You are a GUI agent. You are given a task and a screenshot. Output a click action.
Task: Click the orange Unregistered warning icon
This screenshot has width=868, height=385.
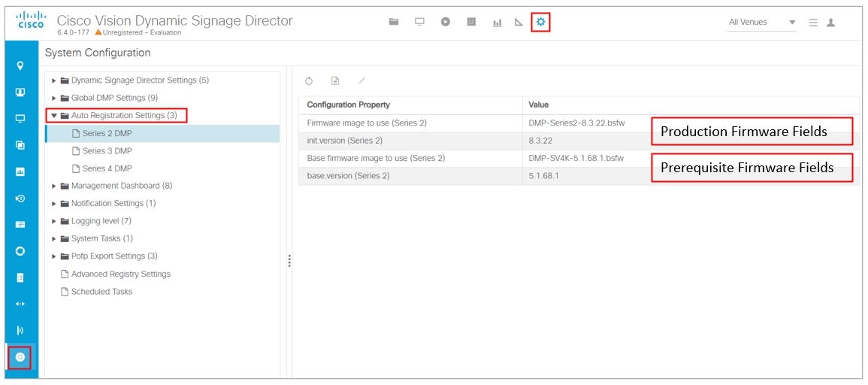[98, 32]
